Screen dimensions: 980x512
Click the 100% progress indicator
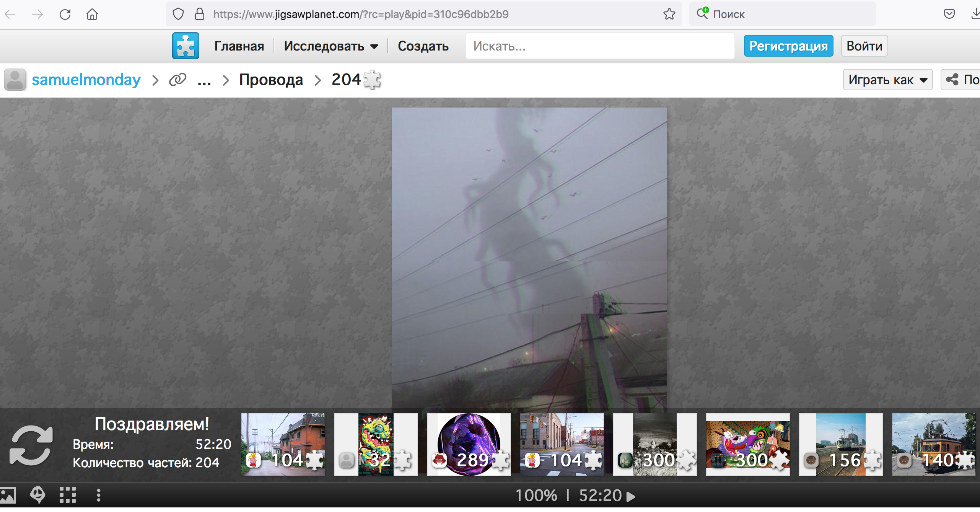[536, 496]
